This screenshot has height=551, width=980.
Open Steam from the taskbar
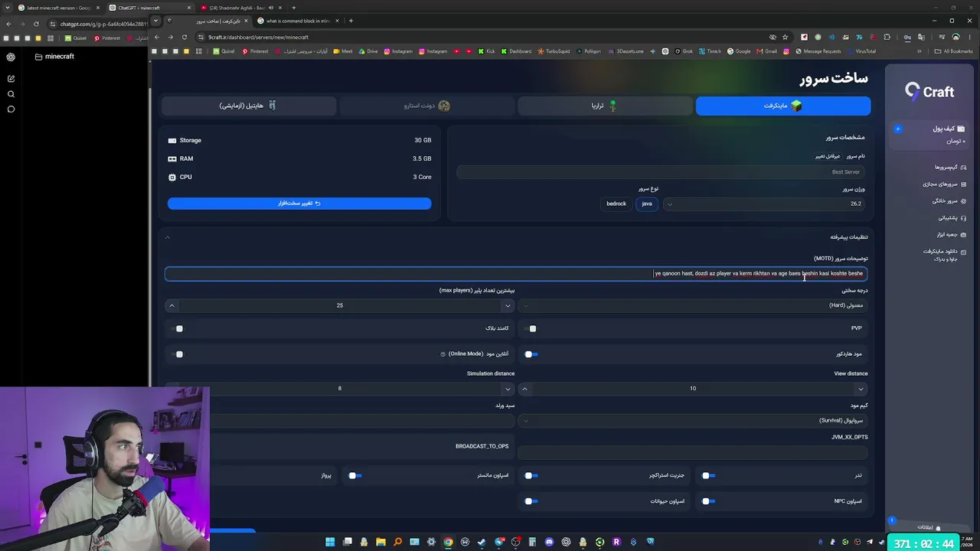[x=482, y=542]
